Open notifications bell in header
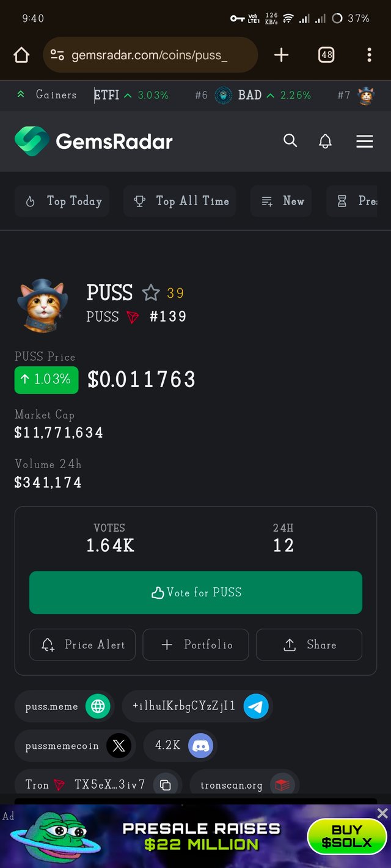This screenshot has height=868, width=391. 326,142
